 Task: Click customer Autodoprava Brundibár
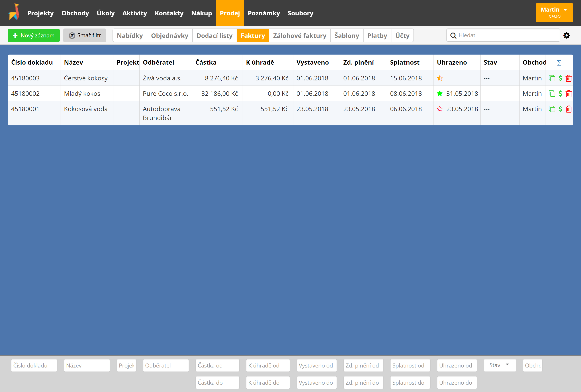[x=162, y=113]
